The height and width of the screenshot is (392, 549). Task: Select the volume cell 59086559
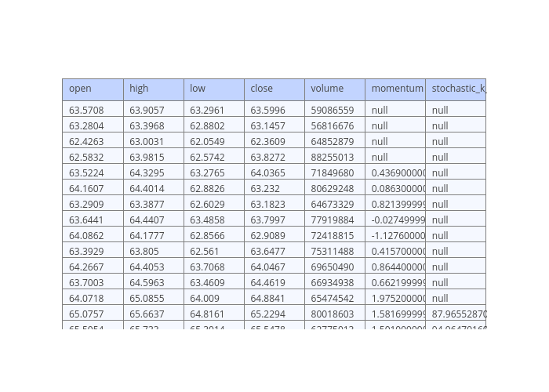[x=334, y=111]
